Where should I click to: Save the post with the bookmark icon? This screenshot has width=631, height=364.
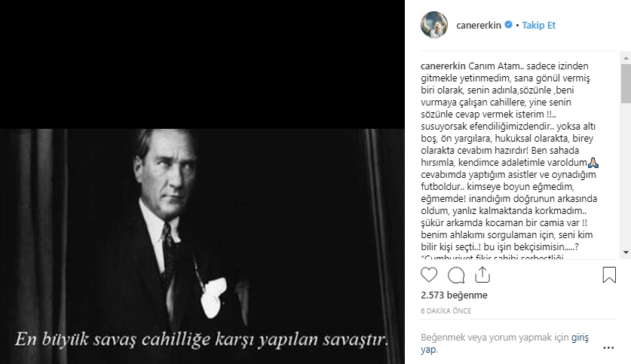(x=609, y=275)
